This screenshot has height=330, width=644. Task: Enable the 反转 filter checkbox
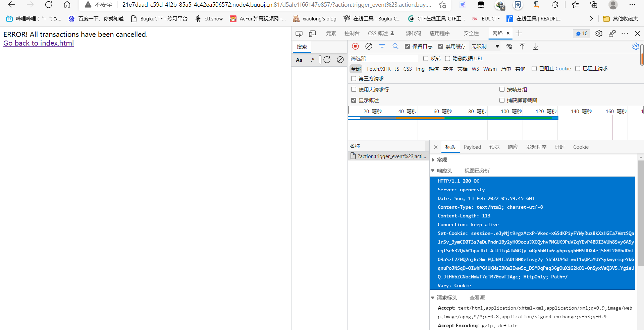426,59
